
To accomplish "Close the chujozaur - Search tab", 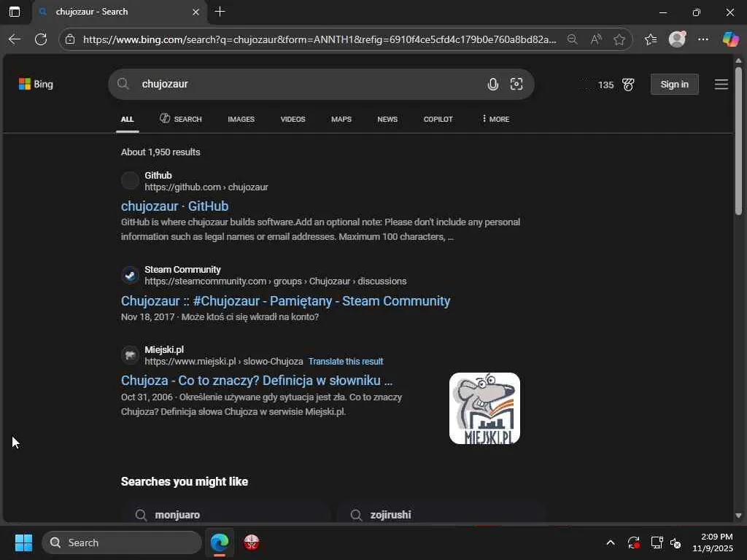I will (x=196, y=12).
